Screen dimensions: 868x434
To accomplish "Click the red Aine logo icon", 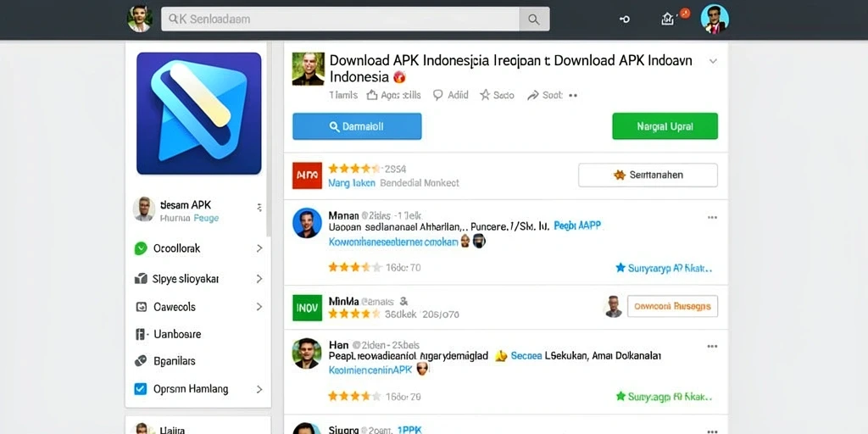I will [x=307, y=175].
